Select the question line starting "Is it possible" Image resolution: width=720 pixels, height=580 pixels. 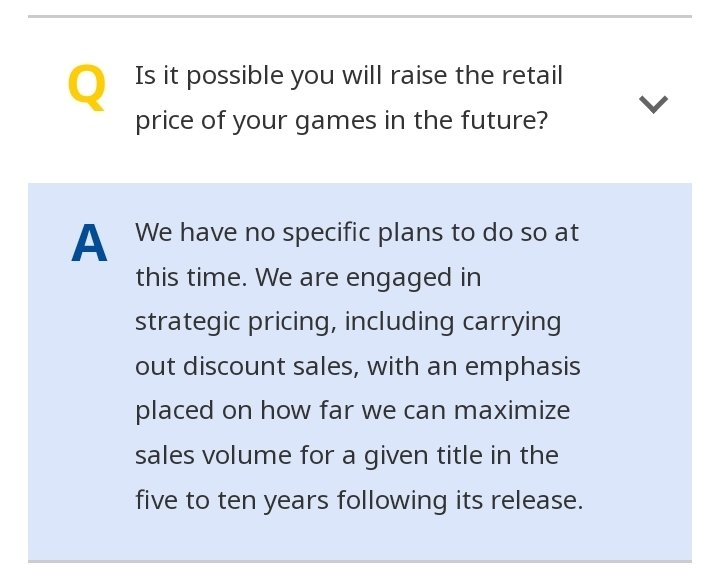[348, 75]
